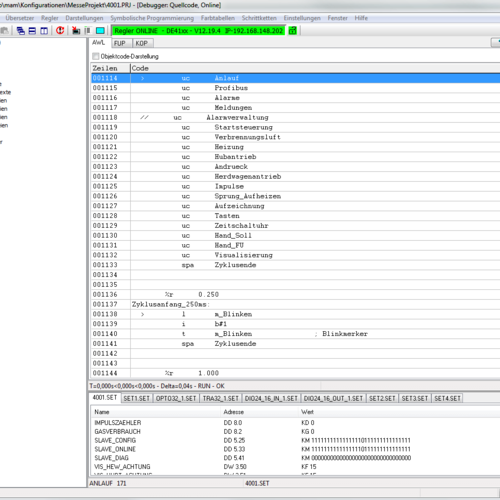Select the OPTO32_1.SET tab
The height and width of the screenshot is (500, 500).
pos(176,398)
